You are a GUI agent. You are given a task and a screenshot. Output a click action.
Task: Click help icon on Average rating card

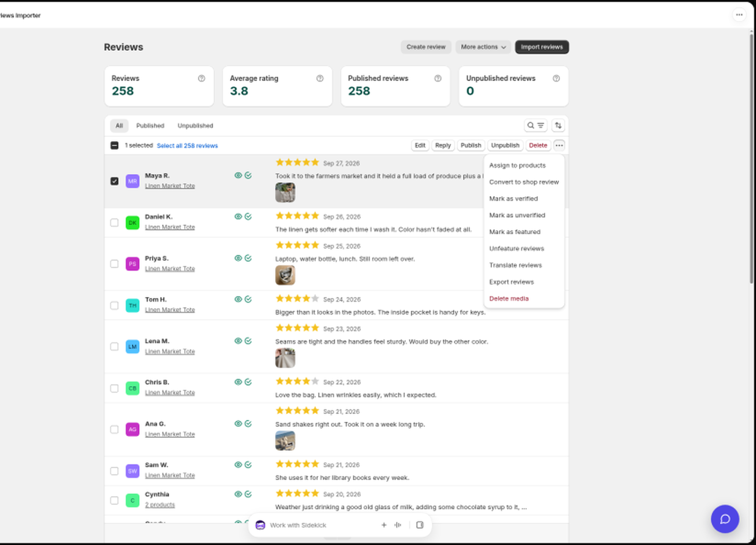coord(320,78)
